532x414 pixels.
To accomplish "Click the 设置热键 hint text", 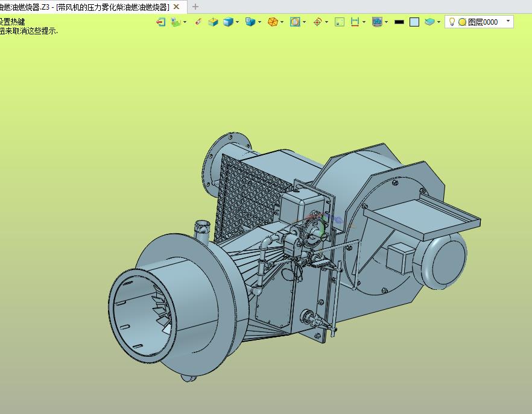I will [x=12, y=22].
